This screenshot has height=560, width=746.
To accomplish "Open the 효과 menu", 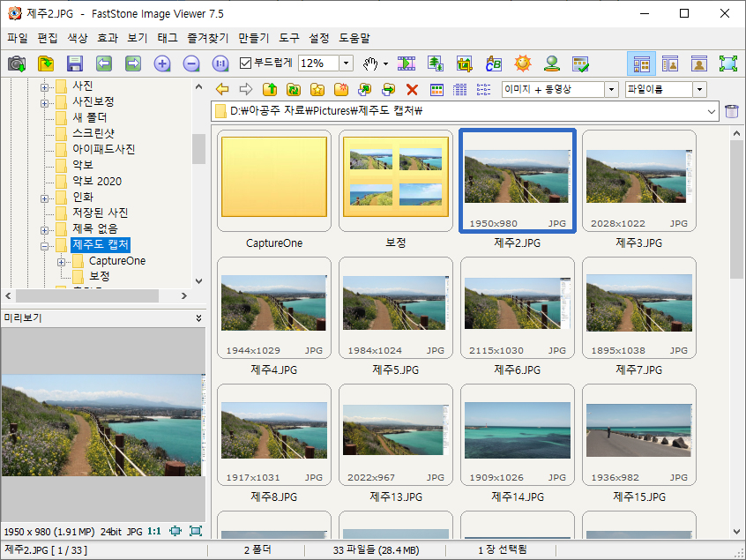I will 108,38.
